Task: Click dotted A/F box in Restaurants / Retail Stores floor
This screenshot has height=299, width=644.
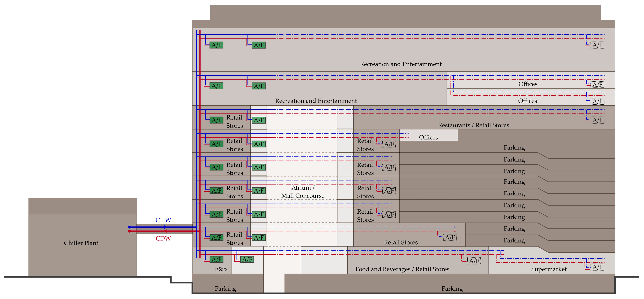Action: tap(597, 120)
